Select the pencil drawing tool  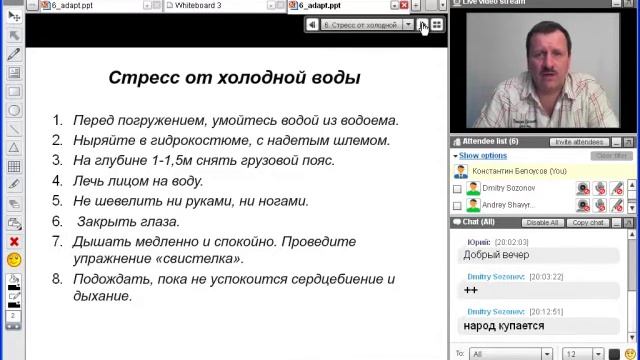pyautogui.click(x=14, y=54)
